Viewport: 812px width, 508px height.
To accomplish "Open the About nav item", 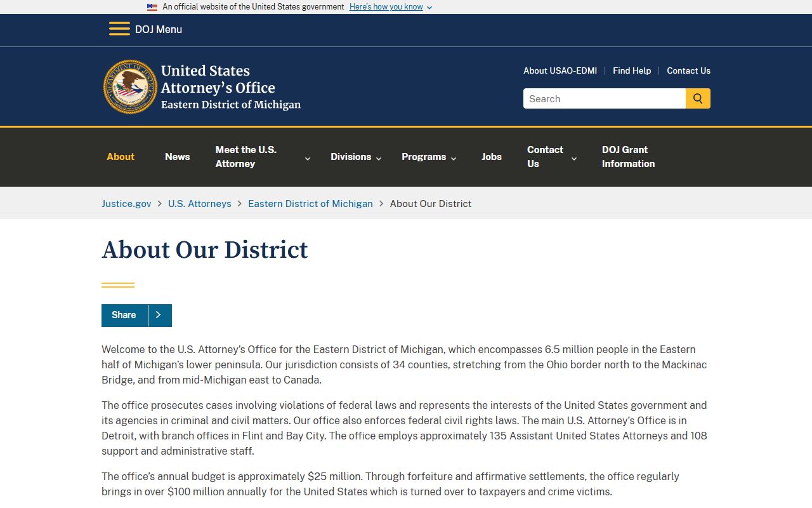I will [121, 157].
